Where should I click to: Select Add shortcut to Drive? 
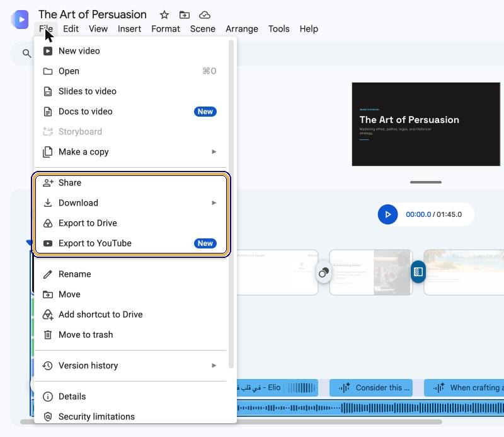(x=131, y=315)
